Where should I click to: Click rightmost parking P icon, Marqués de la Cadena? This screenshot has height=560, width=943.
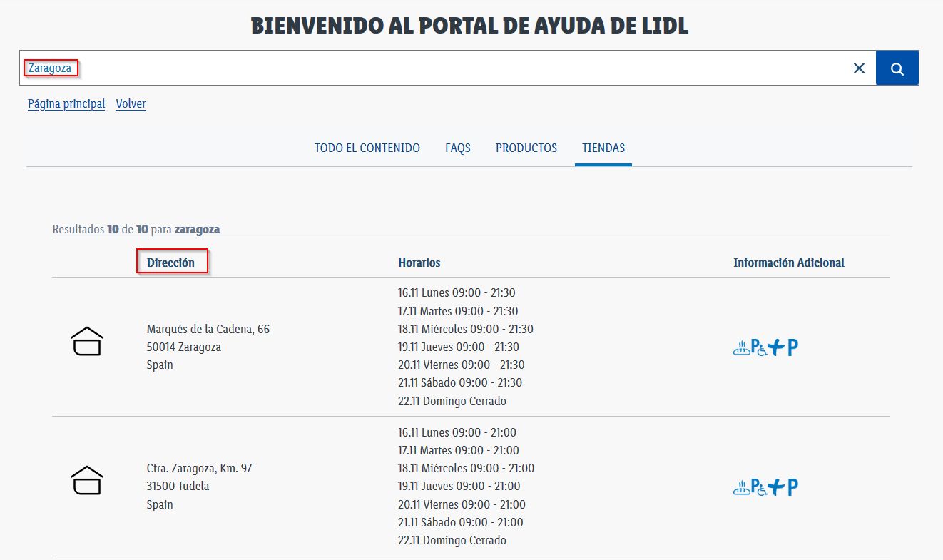pos(792,348)
